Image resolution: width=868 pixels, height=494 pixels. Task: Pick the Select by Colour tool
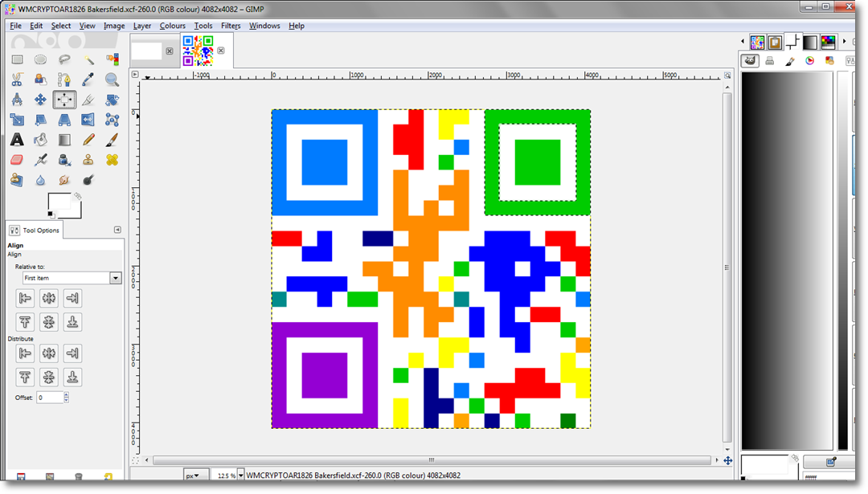pyautogui.click(x=112, y=59)
